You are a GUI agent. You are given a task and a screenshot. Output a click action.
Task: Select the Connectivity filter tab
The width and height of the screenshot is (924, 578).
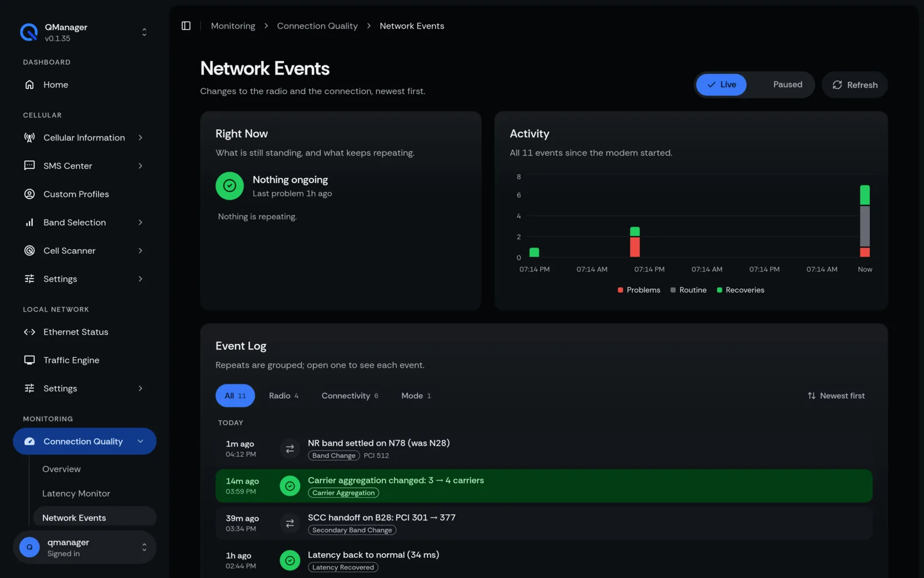pos(350,396)
